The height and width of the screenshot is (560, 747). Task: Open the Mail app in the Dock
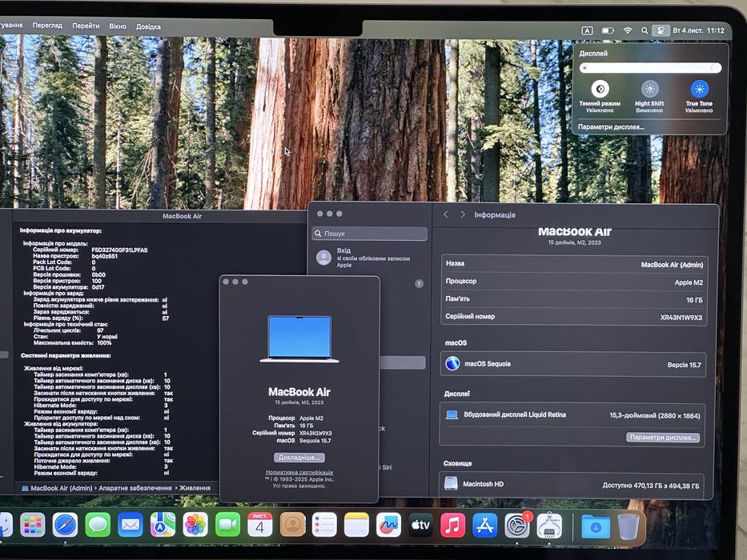(130, 526)
